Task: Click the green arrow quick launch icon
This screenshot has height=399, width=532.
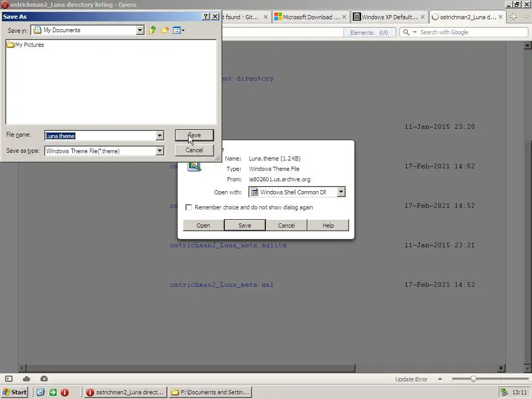Action: pyautogui.click(x=53, y=392)
